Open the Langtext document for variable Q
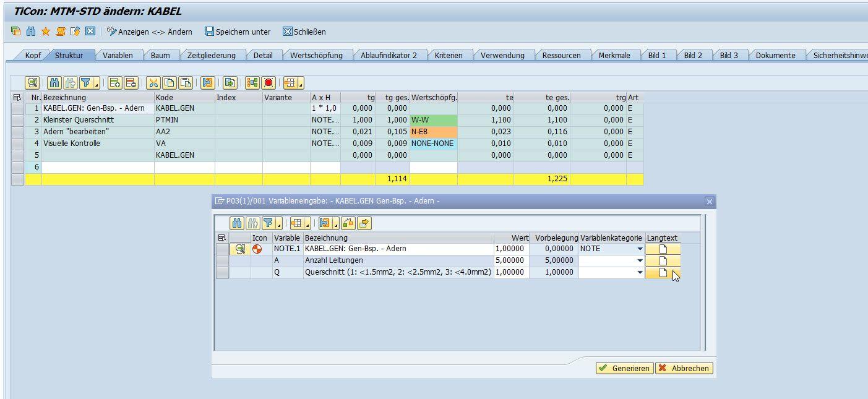868x399 pixels. coord(663,272)
